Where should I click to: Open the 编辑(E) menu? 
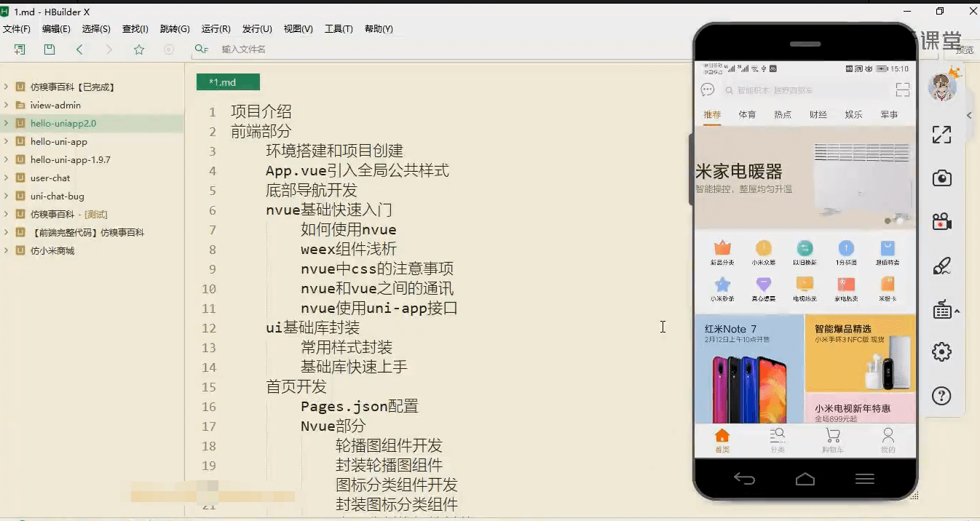pos(56,29)
